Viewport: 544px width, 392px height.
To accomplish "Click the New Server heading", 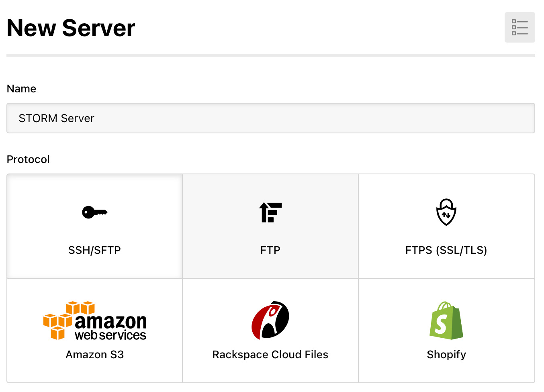I will coord(71,28).
